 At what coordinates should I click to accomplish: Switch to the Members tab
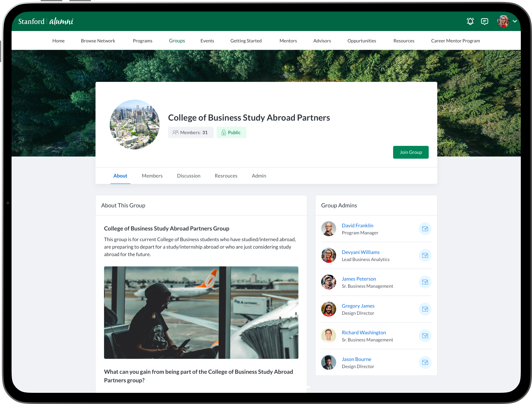[152, 176]
